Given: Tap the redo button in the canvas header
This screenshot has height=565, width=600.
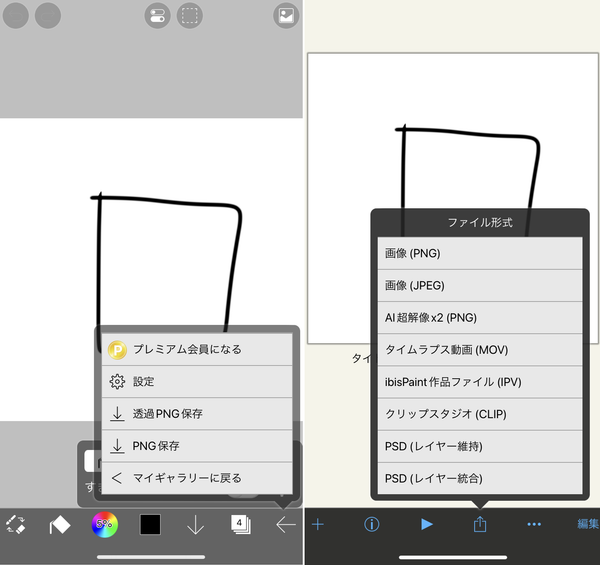Looking at the screenshot, I should click(x=48, y=16).
